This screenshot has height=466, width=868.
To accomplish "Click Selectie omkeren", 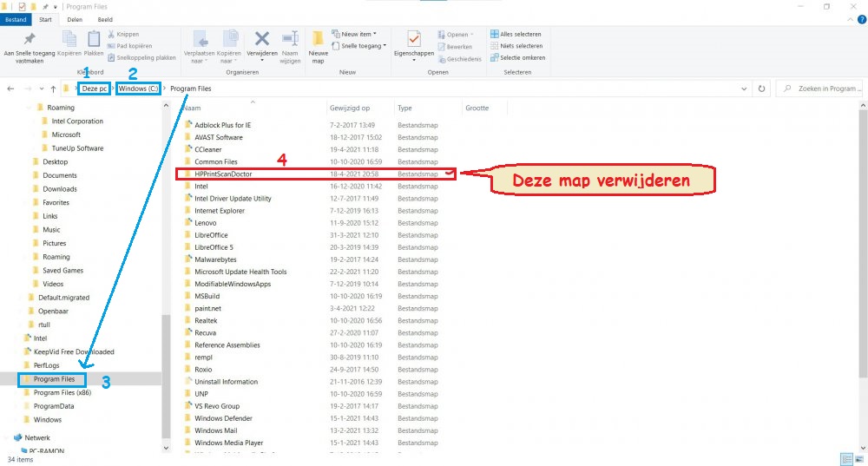I will point(517,57).
